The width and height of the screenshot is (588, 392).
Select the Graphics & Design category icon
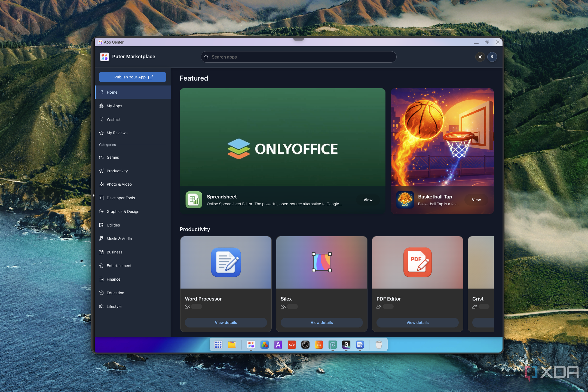tap(101, 212)
